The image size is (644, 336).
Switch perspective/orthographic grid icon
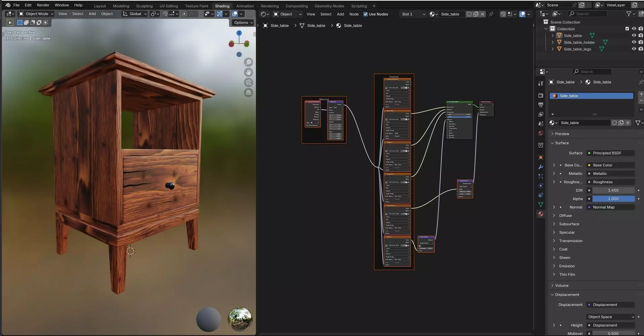point(249,92)
